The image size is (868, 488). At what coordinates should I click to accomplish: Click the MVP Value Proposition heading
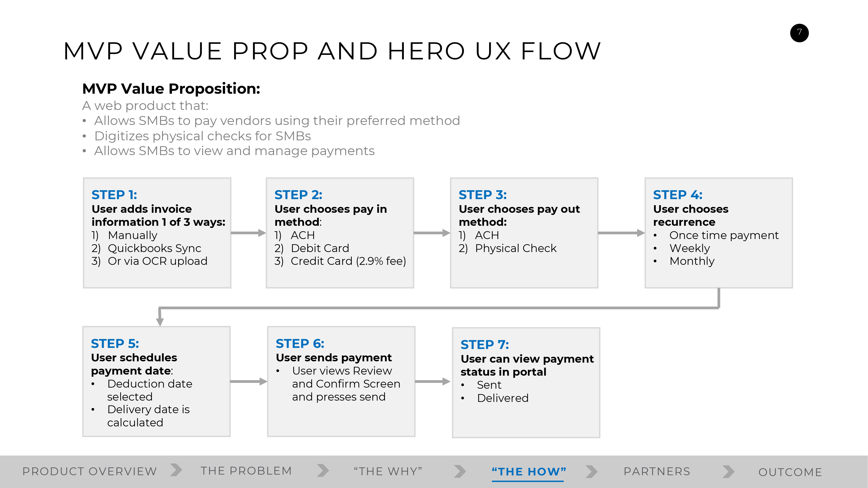tap(171, 88)
